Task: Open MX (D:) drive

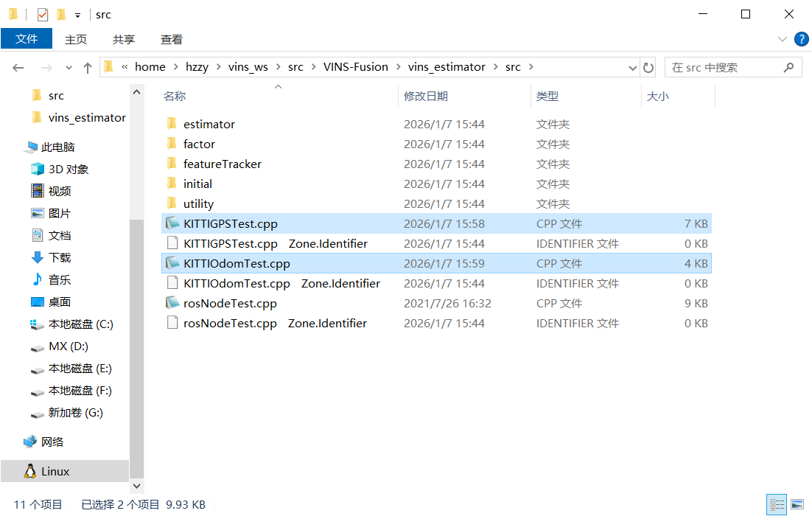Action: click(69, 346)
